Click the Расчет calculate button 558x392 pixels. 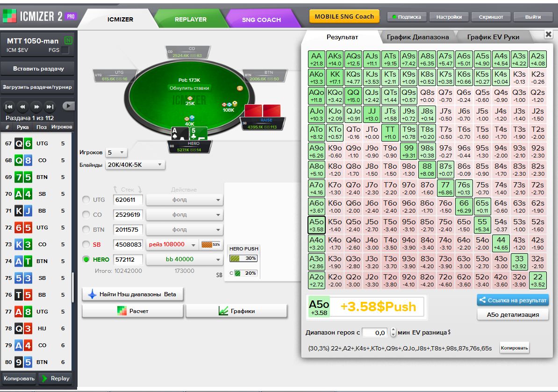click(132, 311)
